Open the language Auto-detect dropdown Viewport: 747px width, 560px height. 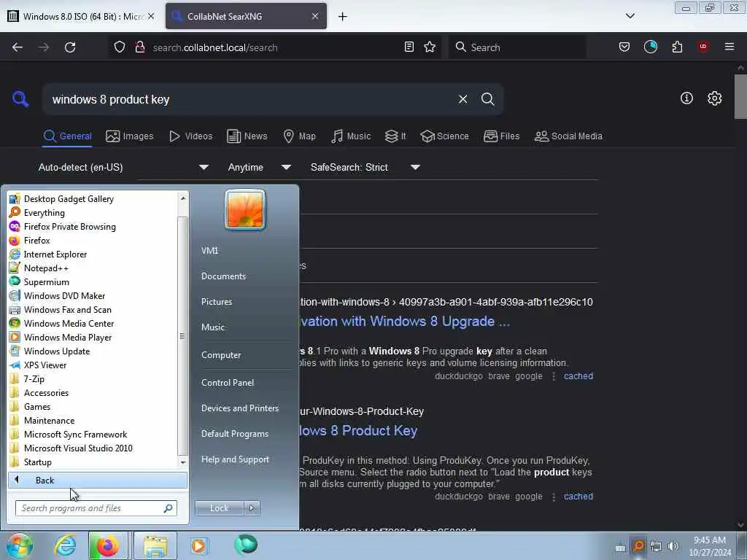point(123,167)
